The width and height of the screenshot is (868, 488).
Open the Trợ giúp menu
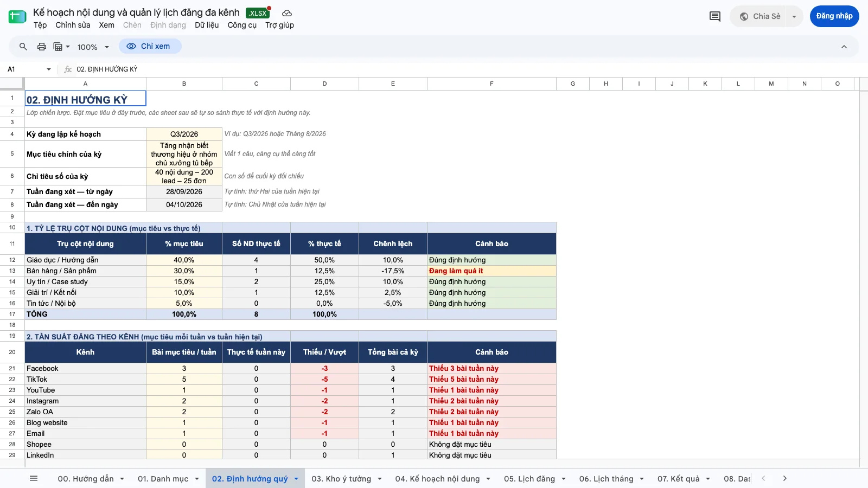(279, 25)
